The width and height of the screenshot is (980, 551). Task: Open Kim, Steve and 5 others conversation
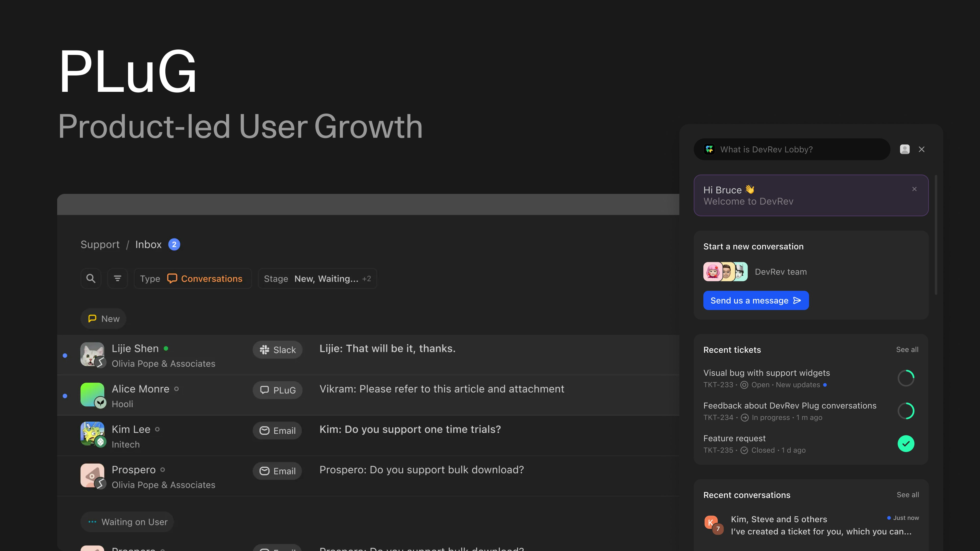[x=811, y=525]
